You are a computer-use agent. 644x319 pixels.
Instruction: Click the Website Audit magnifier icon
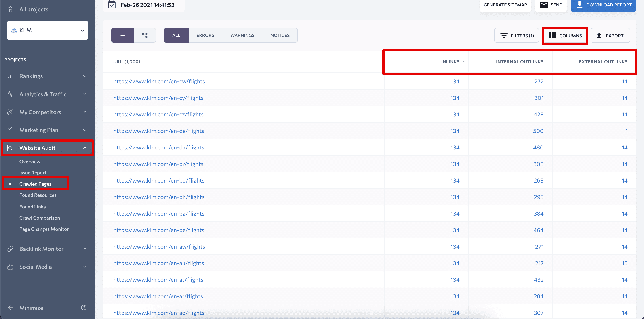coord(10,148)
